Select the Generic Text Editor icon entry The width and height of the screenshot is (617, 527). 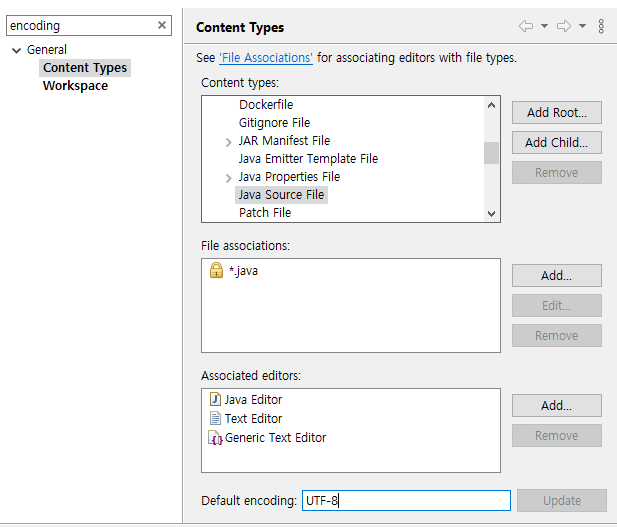point(215,438)
